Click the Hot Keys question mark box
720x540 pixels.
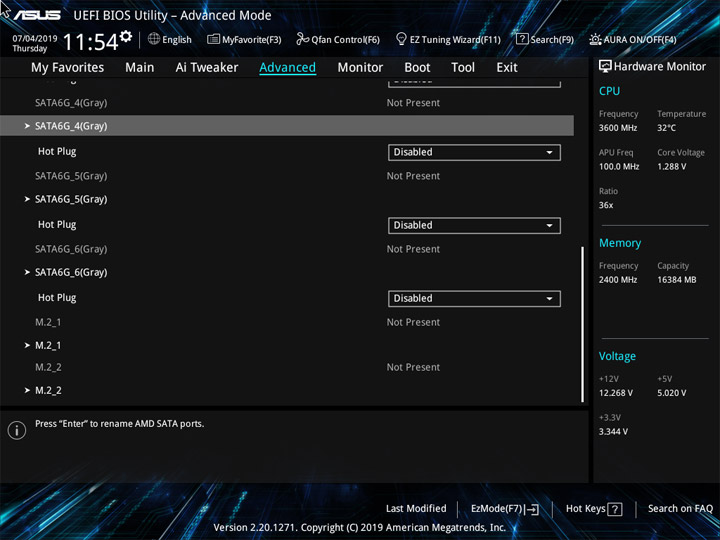[614, 509]
